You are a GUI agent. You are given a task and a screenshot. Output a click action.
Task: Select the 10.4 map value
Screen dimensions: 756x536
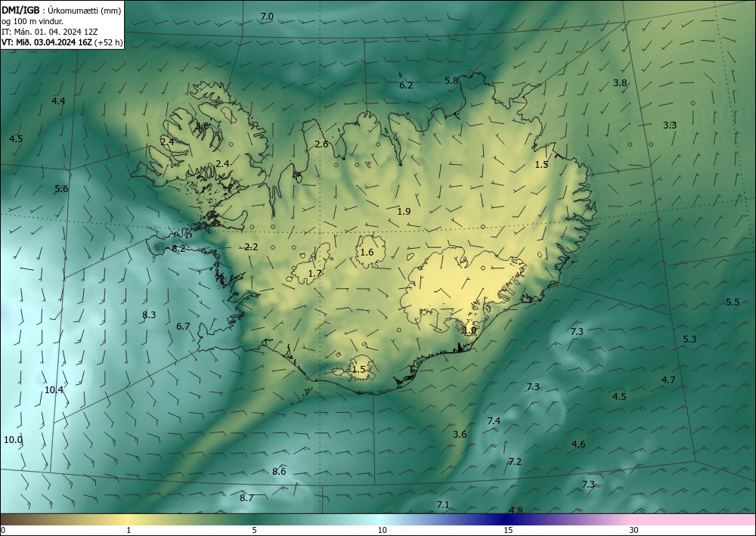click(54, 389)
